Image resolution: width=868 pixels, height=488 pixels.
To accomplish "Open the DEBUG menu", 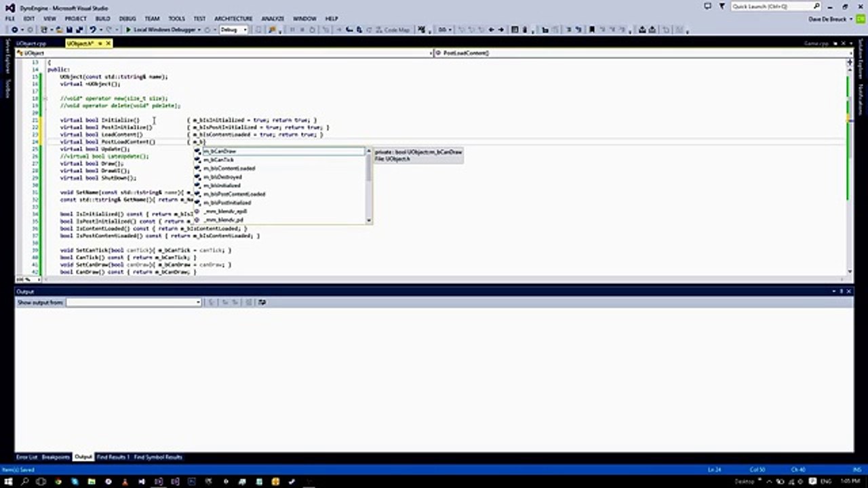I will 127,19.
